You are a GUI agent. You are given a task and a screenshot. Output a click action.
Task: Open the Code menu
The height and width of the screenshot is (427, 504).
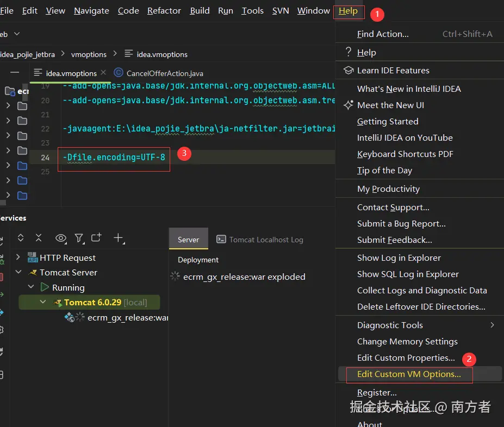pyautogui.click(x=128, y=11)
